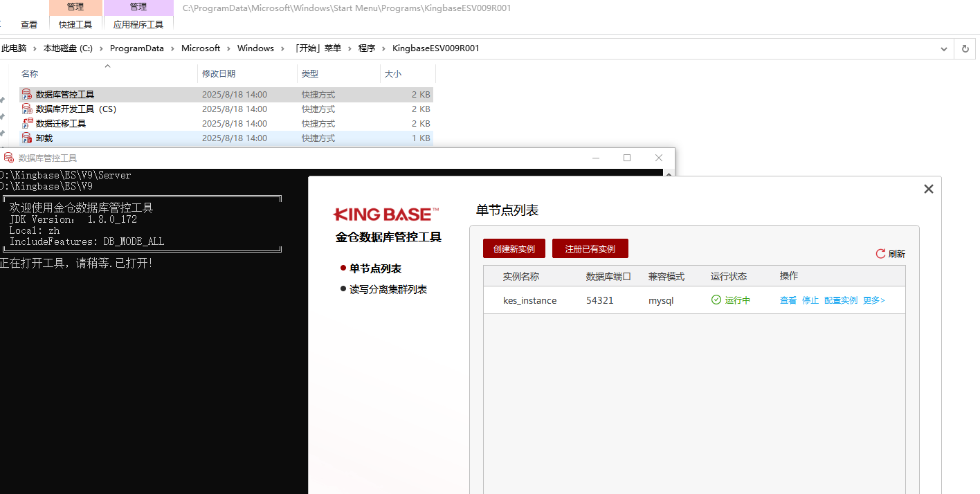The image size is (980, 494).
Task: Expand the chevron after 程序 breadcrumb
Action: click(x=384, y=48)
